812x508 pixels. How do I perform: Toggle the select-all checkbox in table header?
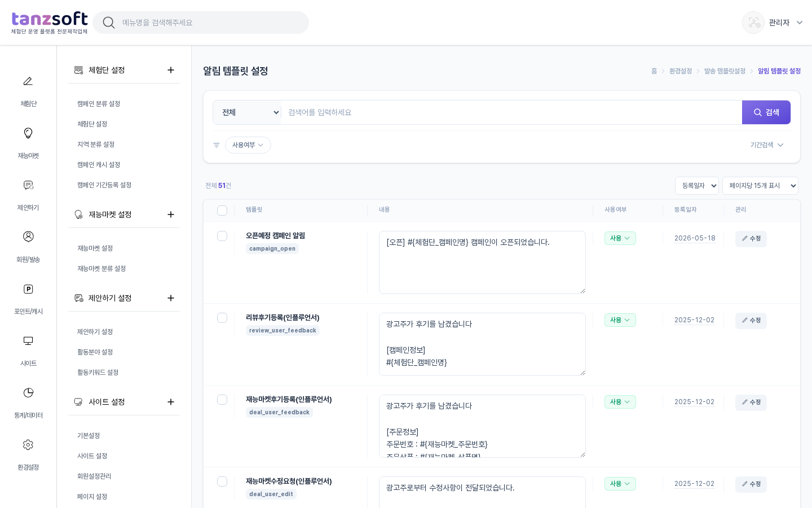[x=222, y=211]
